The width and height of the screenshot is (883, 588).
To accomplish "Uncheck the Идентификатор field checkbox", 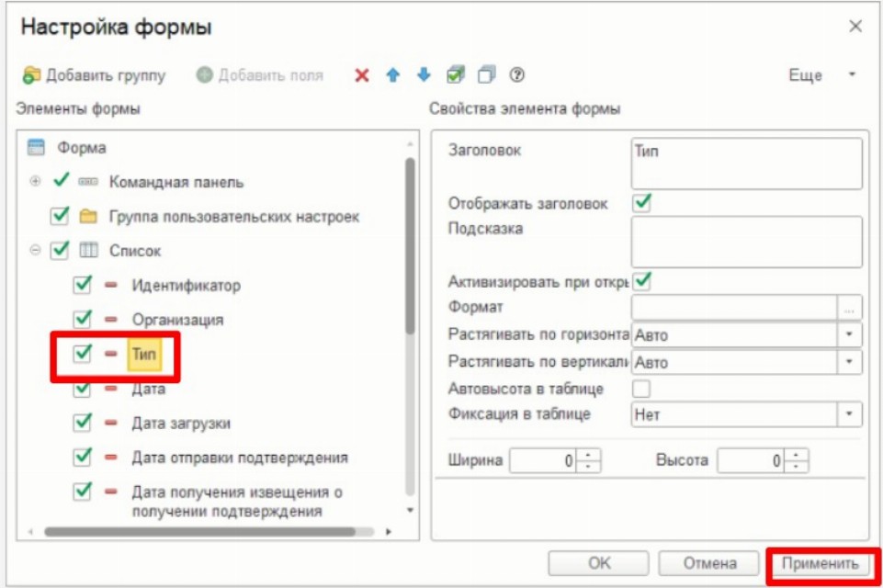I will [83, 286].
